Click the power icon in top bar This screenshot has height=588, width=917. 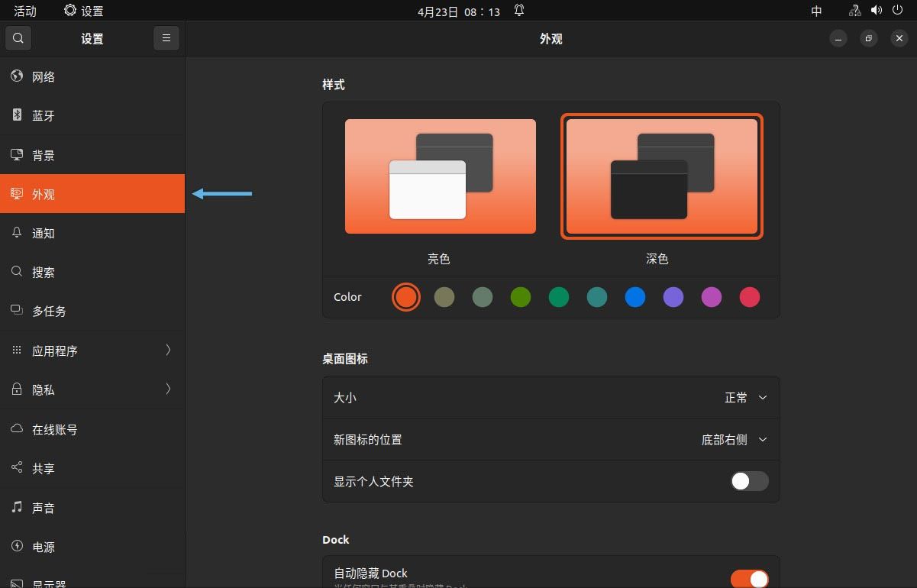pyautogui.click(x=898, y=11)
